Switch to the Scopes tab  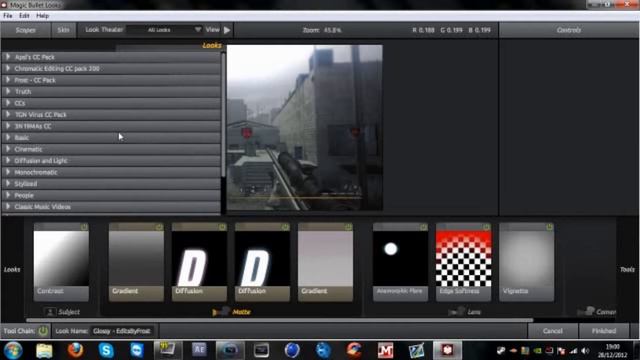coord(25,30)
